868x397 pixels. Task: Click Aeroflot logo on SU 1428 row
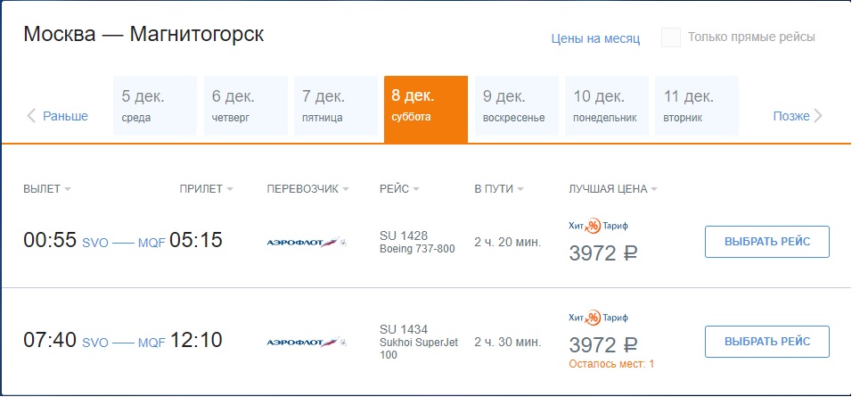tap(307, 243)
